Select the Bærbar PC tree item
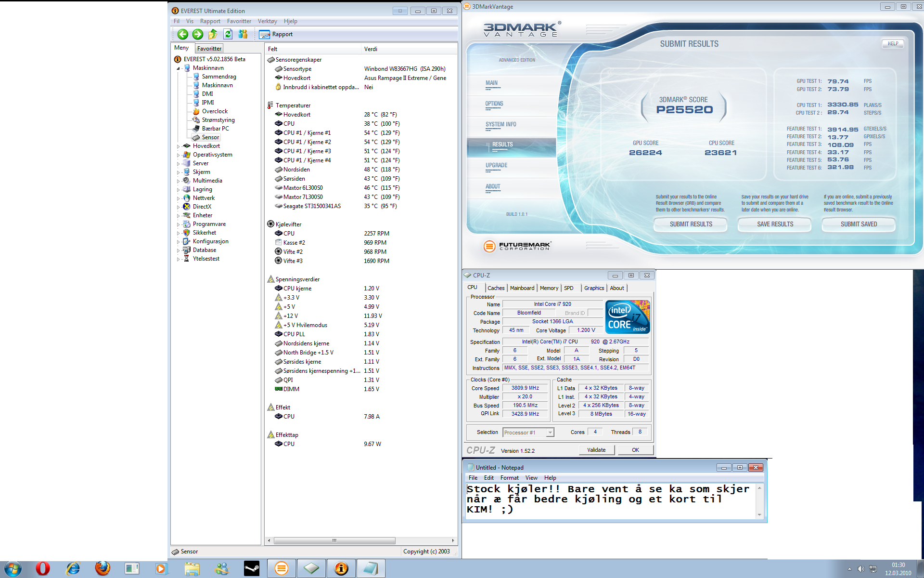Screen dimensions: 924x578 click(x=215, y=129)
